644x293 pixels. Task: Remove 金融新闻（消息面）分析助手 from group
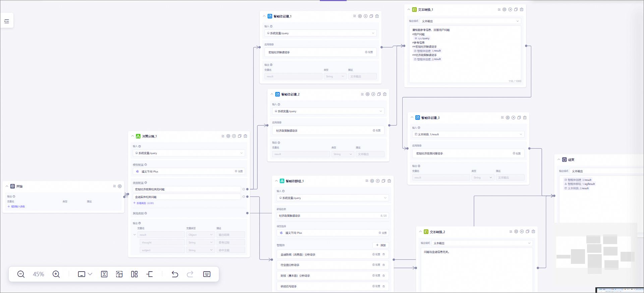tap(384, 254)
